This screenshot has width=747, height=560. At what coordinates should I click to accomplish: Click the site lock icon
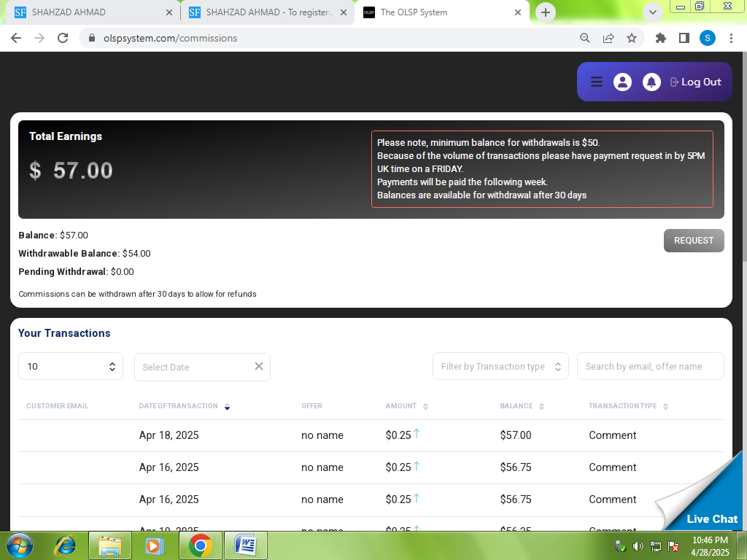pyautogui.click(x=93, y=38)
